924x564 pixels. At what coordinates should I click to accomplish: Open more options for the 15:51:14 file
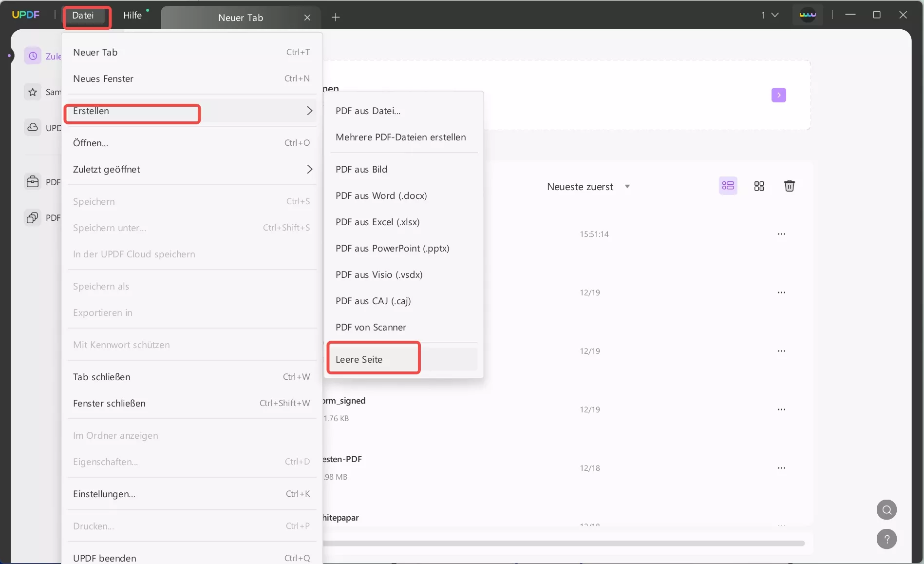tap(782, 234)
